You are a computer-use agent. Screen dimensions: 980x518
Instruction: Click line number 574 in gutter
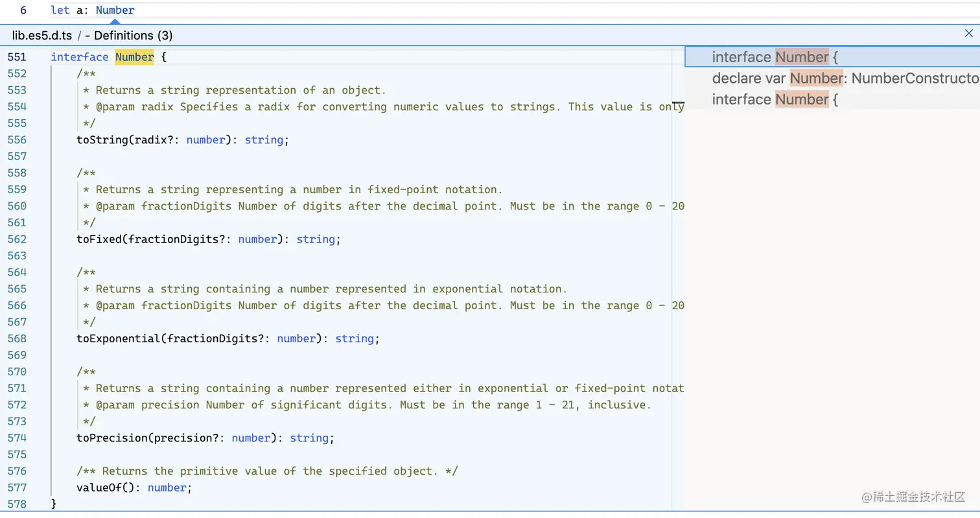[17, 438]
